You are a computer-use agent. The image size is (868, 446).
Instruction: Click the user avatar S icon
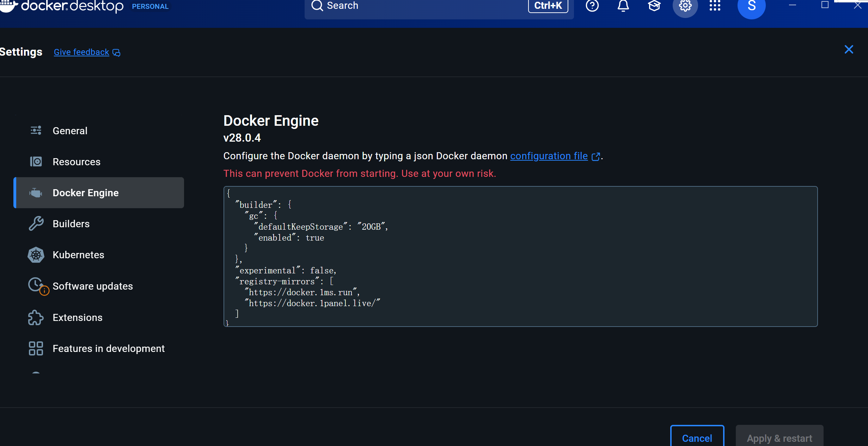[x=751, y=6]
